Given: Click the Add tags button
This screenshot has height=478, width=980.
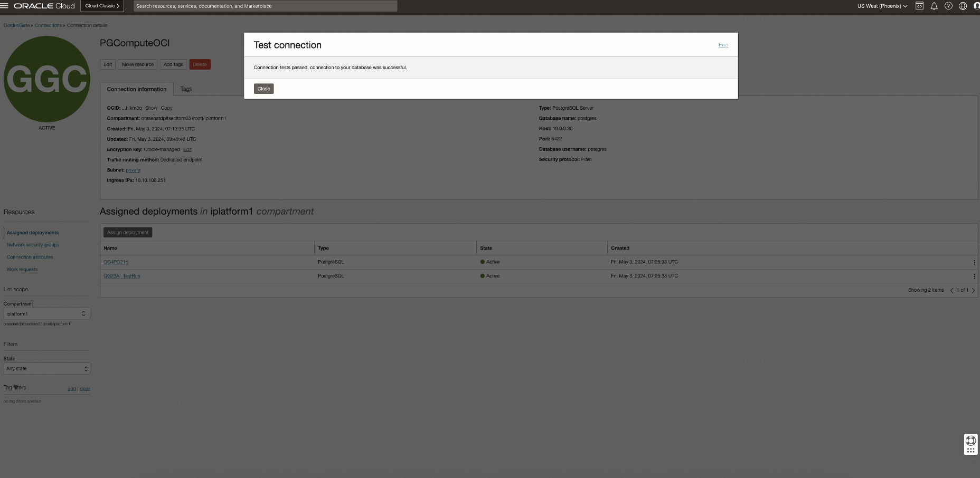Looking at the screenshot, I should tap(173, 64).
